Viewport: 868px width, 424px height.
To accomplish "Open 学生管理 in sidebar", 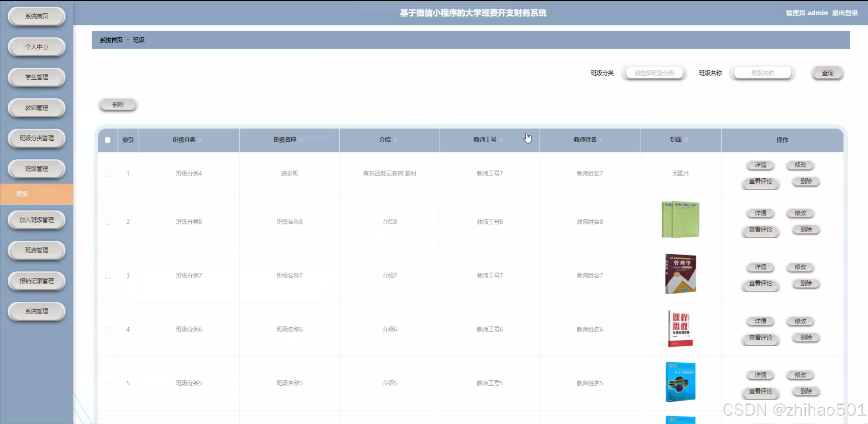I will pos(37,77).
